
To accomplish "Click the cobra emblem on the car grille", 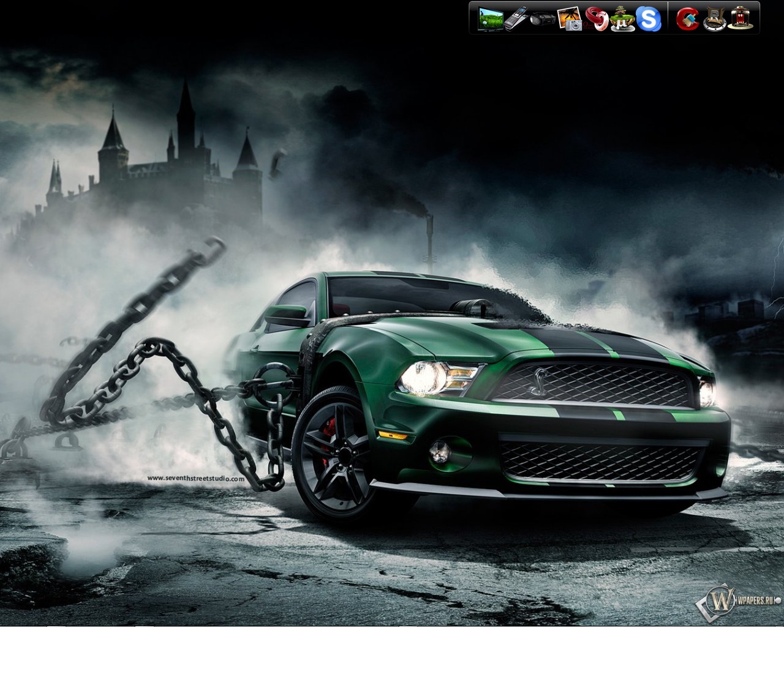I will tap(539, 375).
